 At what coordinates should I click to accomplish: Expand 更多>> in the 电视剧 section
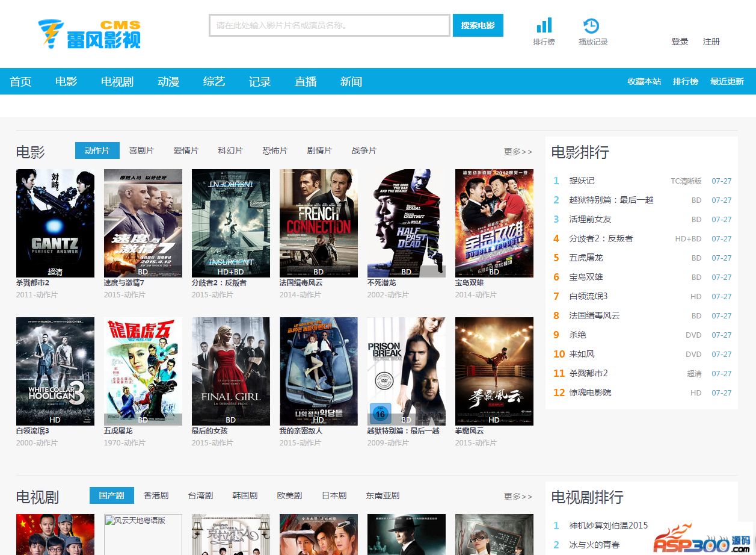tap(518, 497)
